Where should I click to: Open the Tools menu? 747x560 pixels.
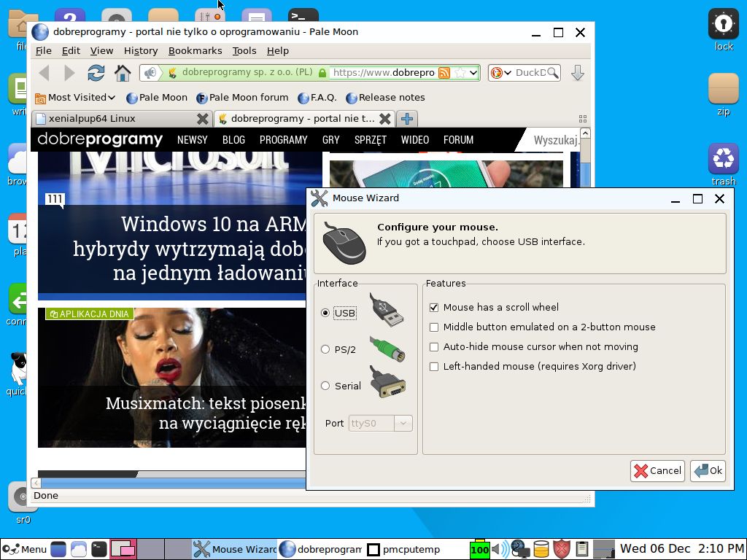(x=244, y=50)
